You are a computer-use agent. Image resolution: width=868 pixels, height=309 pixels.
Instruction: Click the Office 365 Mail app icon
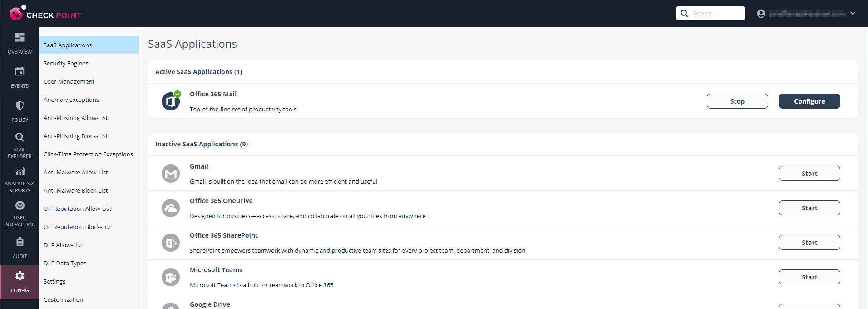point(171,101)
